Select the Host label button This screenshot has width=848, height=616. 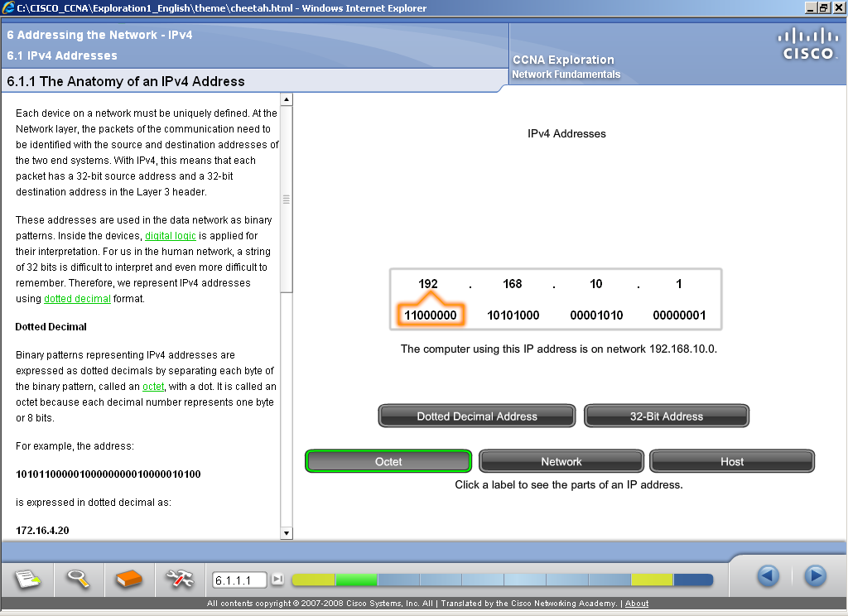[x=732, y=461]
